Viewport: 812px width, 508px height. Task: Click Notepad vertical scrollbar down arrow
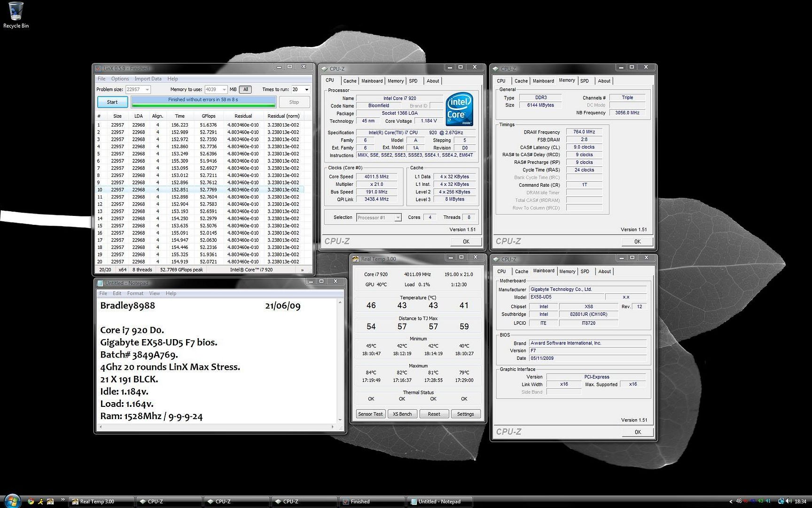coord(340,420)
